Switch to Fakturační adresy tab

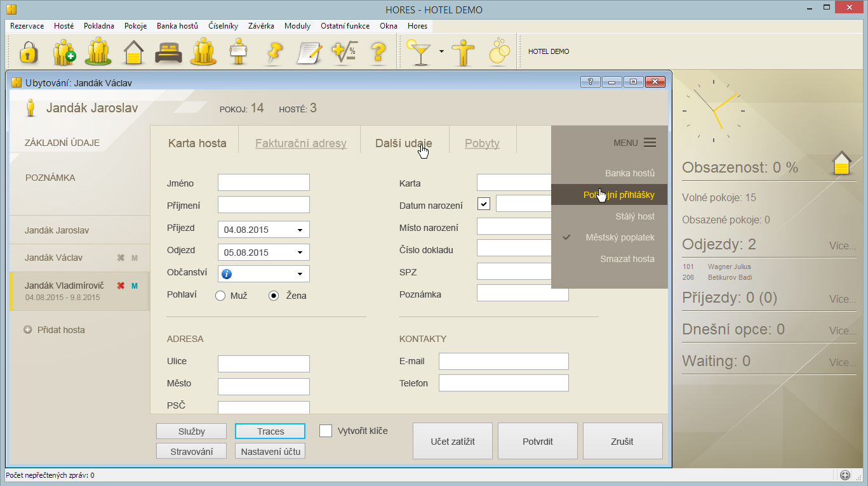pyautogui.click(x=301, y=143)
